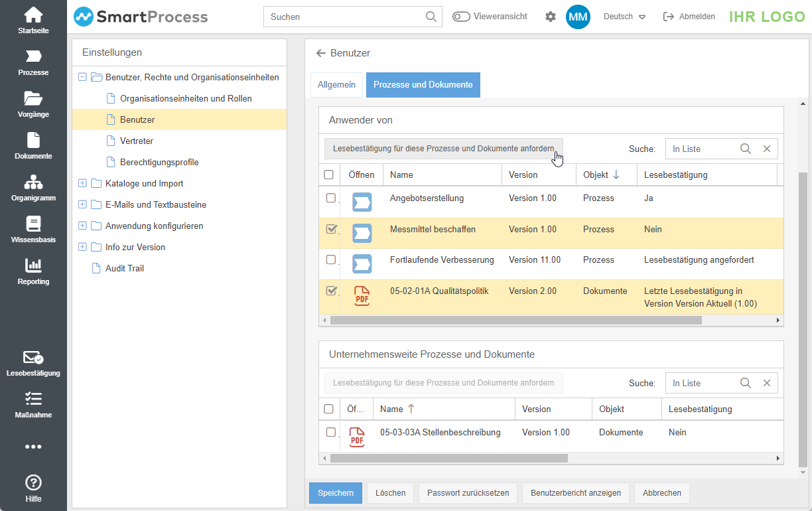Check the Fortlaufende Verbesserung row checkbox

click(331, 260)
